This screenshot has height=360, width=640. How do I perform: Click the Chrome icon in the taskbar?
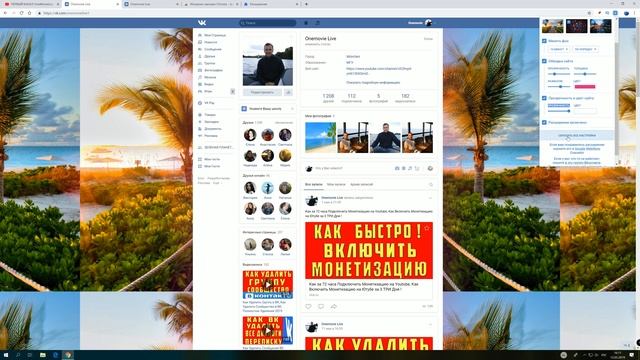click(x=68, y=355)
